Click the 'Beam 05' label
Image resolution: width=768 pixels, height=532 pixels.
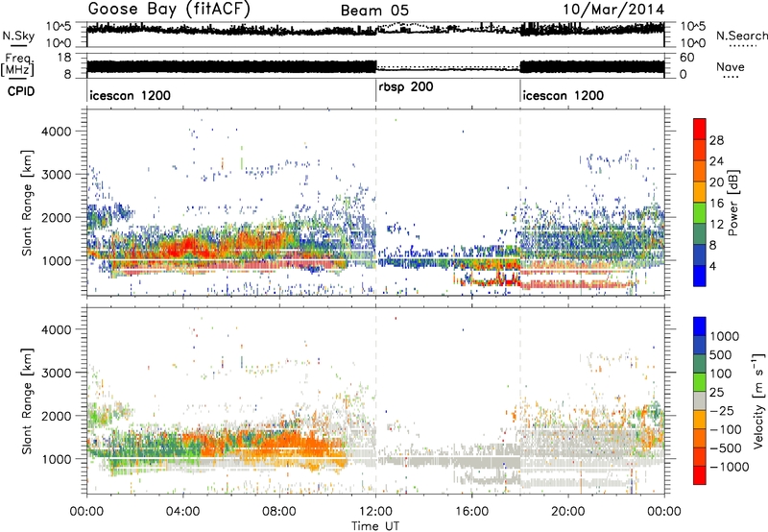pos(374,11)
